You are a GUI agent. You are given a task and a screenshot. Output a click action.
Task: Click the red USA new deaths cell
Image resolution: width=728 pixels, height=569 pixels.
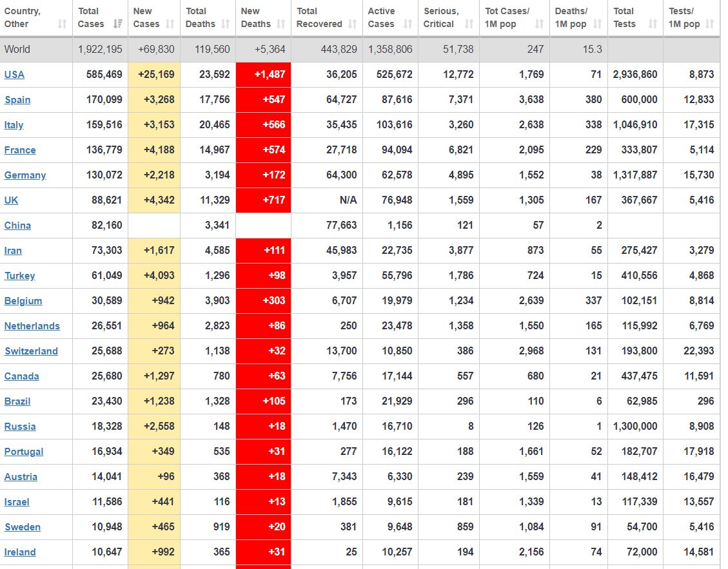tap(264, 75)
